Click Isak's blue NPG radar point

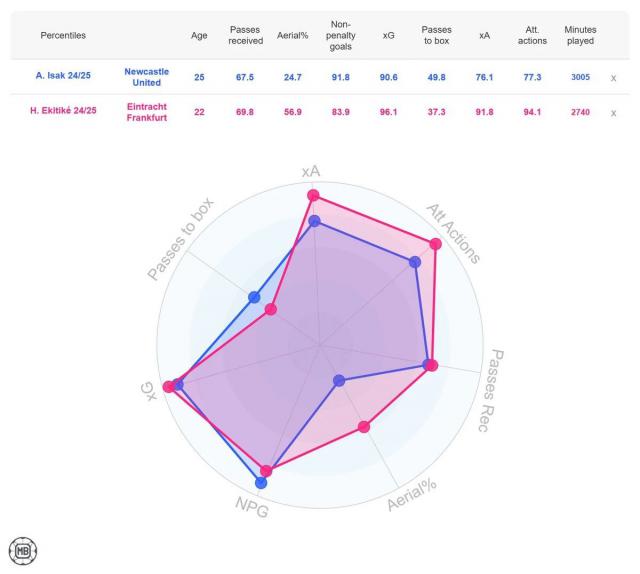pos(261,482)
